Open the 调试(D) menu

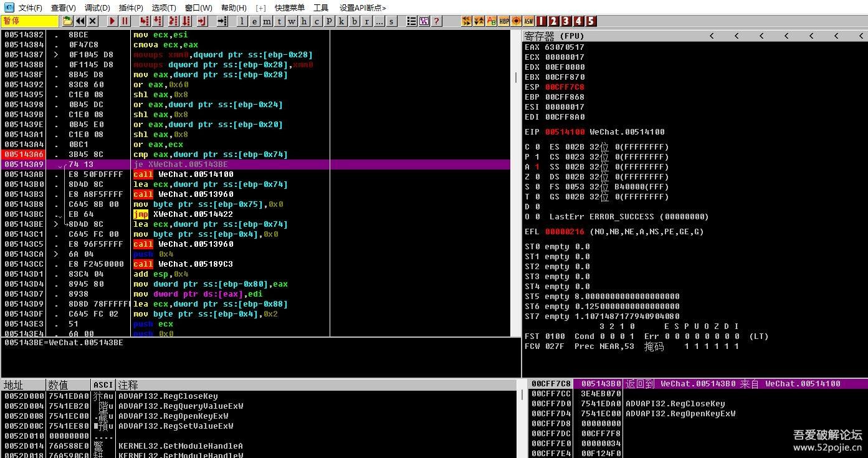[97, 7]
